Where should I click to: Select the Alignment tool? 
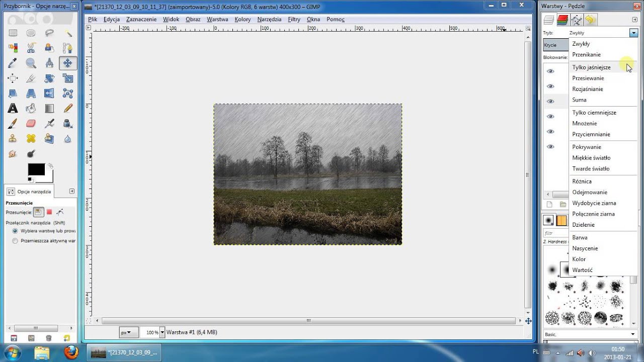click(13, 78)
